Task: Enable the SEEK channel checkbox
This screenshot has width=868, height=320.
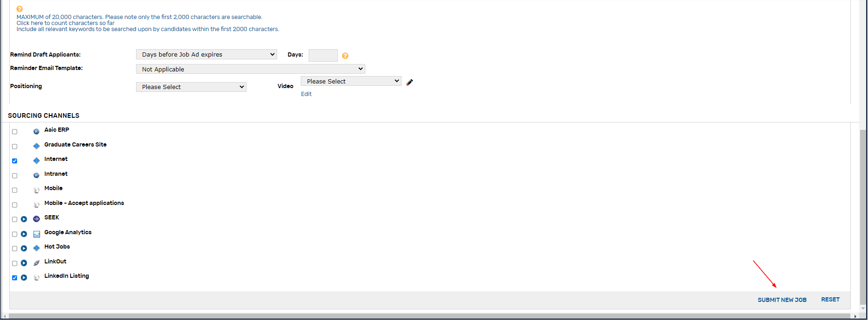Action: [14, 219]
